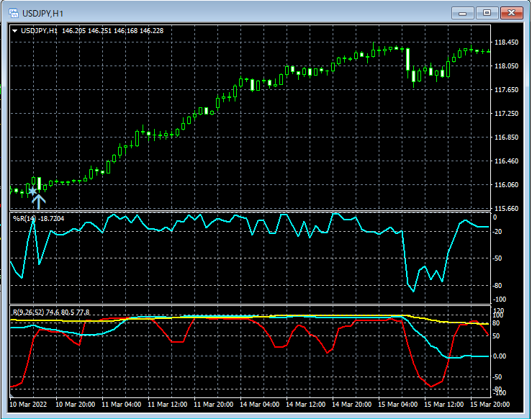
Task: Click the chart window icon in title bar
Action: [x=14, y=12]
